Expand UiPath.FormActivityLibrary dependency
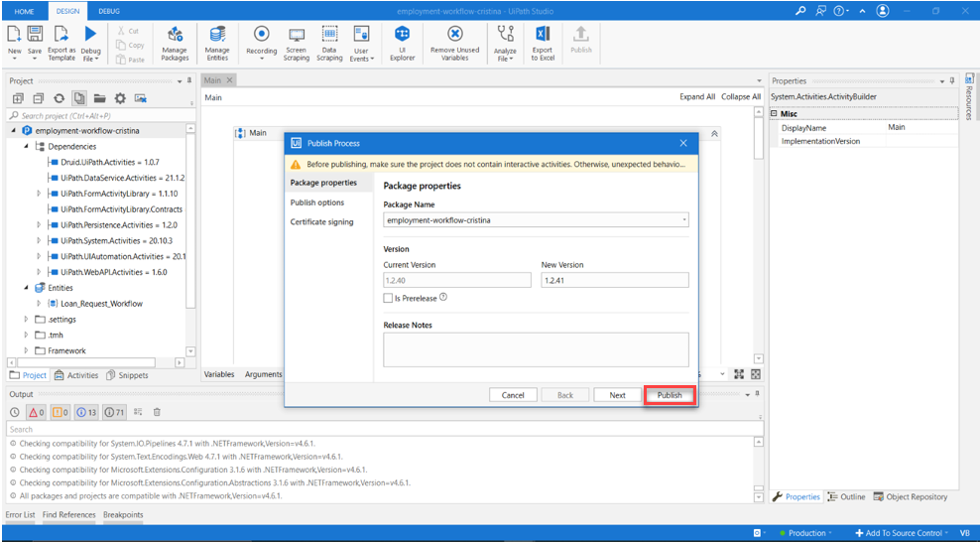The image size is (980, 542). point(39,194)
